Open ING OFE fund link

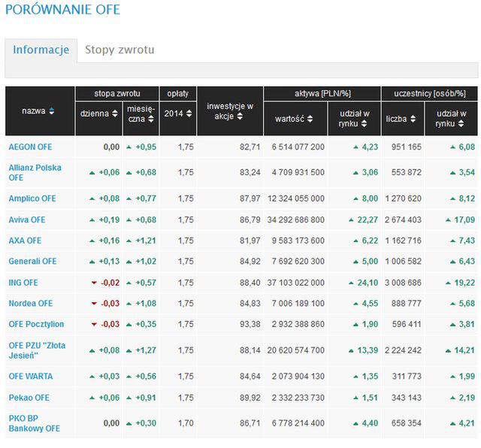click(x=23, y=283)
